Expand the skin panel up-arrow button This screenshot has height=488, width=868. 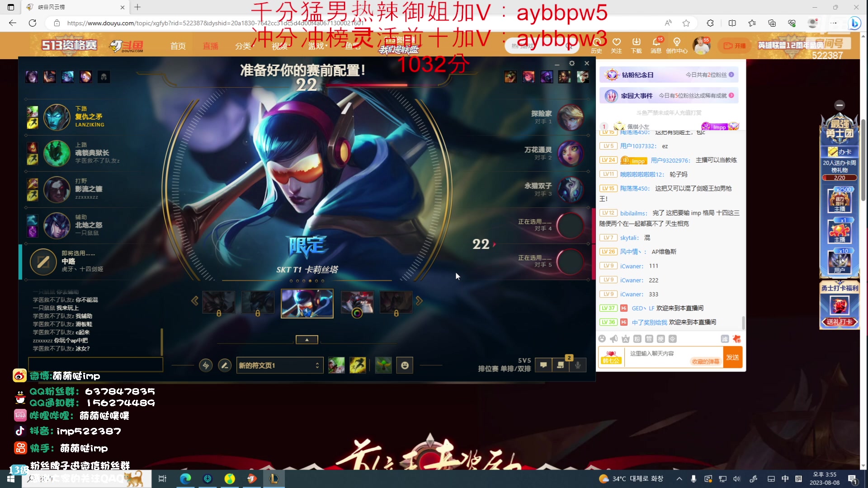pos(307,339)
